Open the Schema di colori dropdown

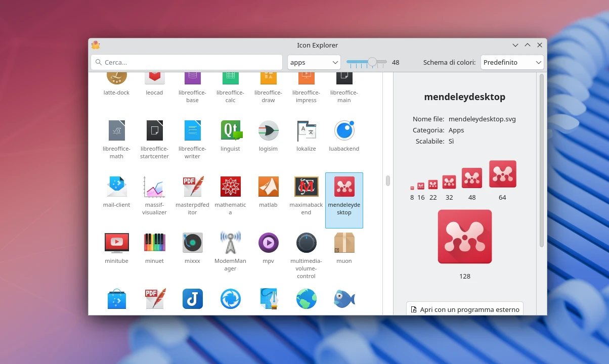512,62
